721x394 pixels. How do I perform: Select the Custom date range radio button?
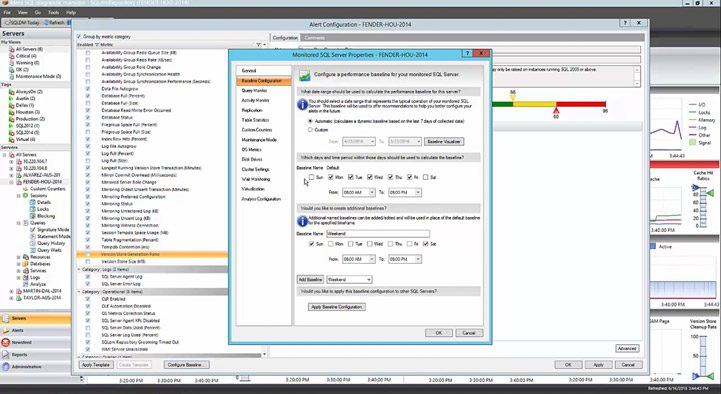click(310, 130)
